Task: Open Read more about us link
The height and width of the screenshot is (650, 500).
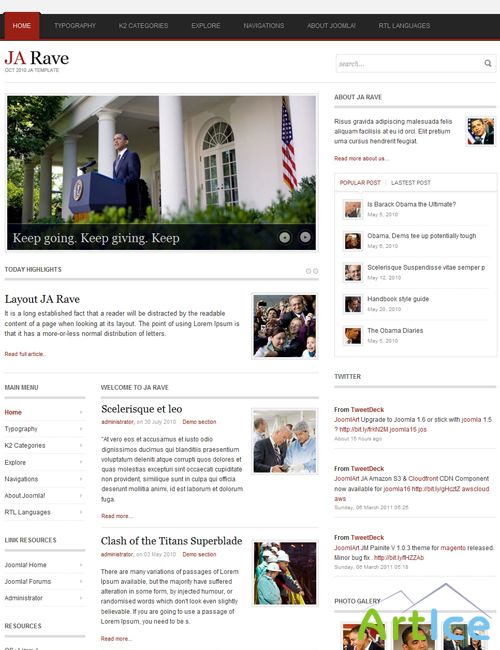Action: tap(362, 158)
